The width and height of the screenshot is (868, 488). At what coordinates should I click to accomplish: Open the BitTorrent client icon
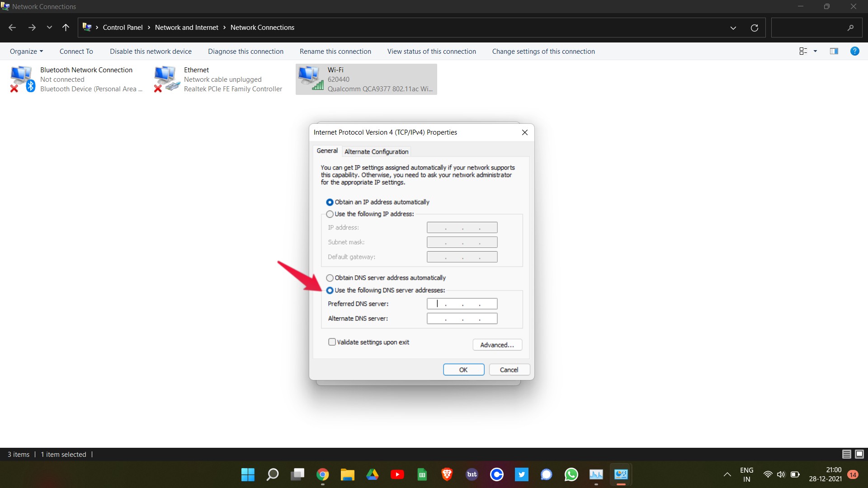[x=472, y=475]
